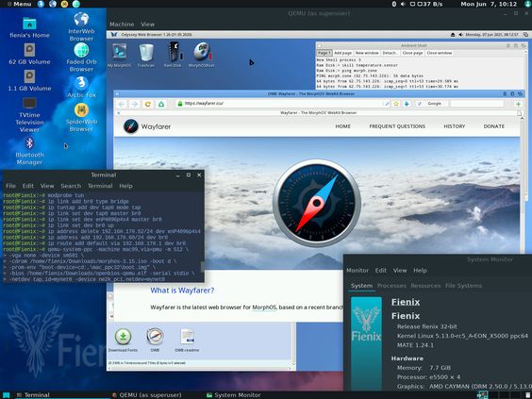Image resolution: width=532 pixels, height=399 pixels.
Task: Open fienix's Home folder icon
Action: 29,24
